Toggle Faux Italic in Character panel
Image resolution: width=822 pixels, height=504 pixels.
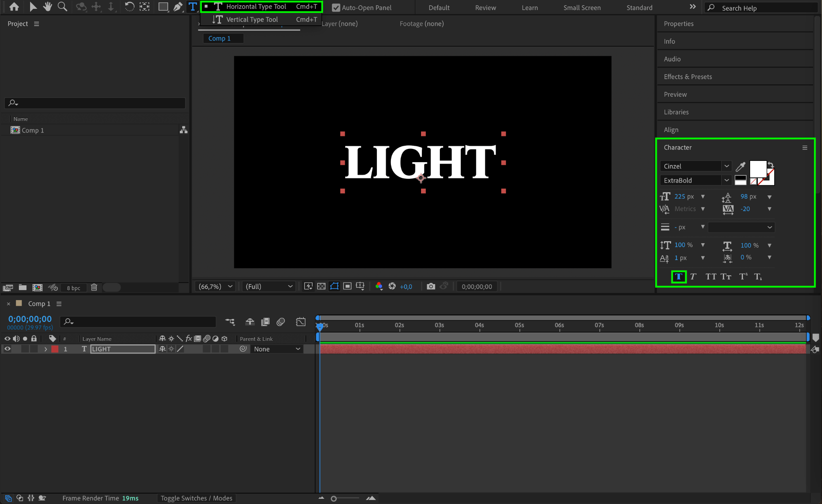tap(693, 276)
